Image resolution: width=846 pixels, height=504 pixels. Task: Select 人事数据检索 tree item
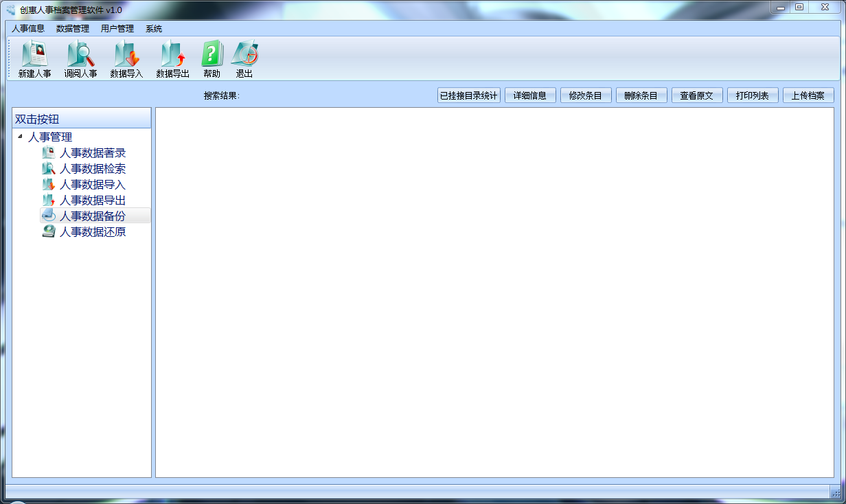click(x=92, y=169)
